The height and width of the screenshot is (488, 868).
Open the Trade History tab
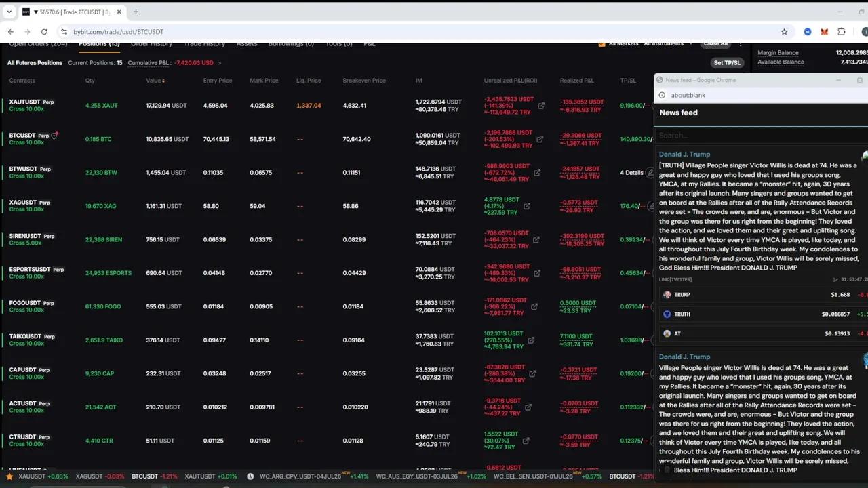tap(204, 44)
